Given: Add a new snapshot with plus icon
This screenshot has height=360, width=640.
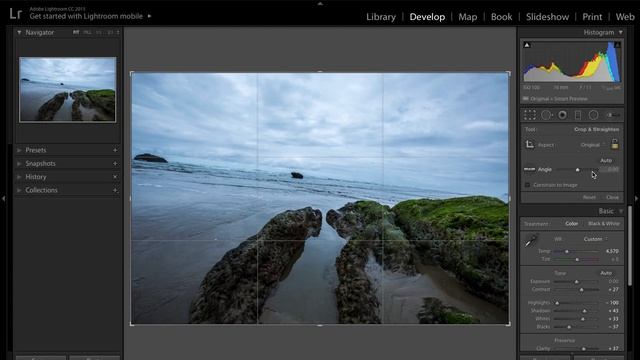Looking at the screenshot, I should pos(115,164).
